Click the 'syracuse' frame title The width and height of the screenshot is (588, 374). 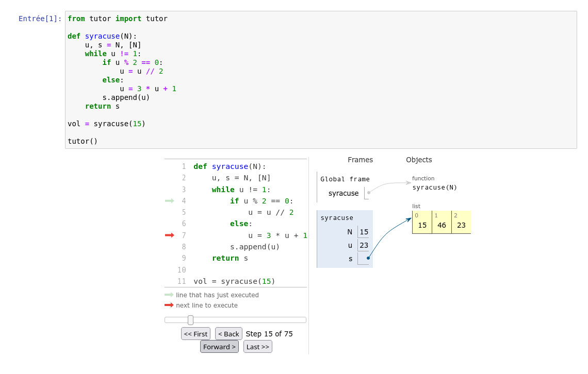[337, 217]
